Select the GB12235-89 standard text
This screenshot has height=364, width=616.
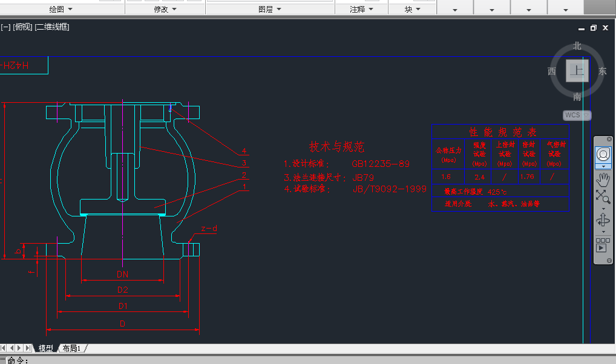[380, 164]
